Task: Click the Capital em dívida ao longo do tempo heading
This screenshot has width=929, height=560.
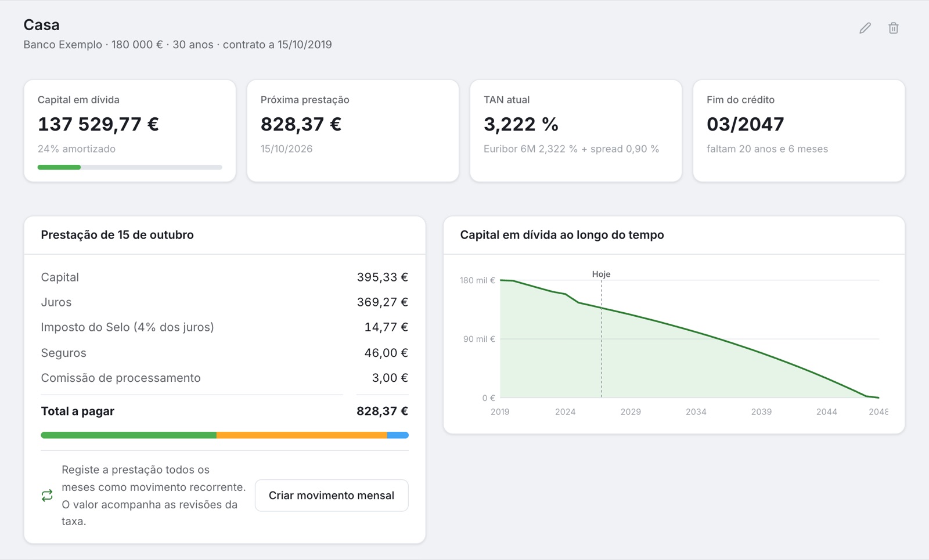Action: 562,235
